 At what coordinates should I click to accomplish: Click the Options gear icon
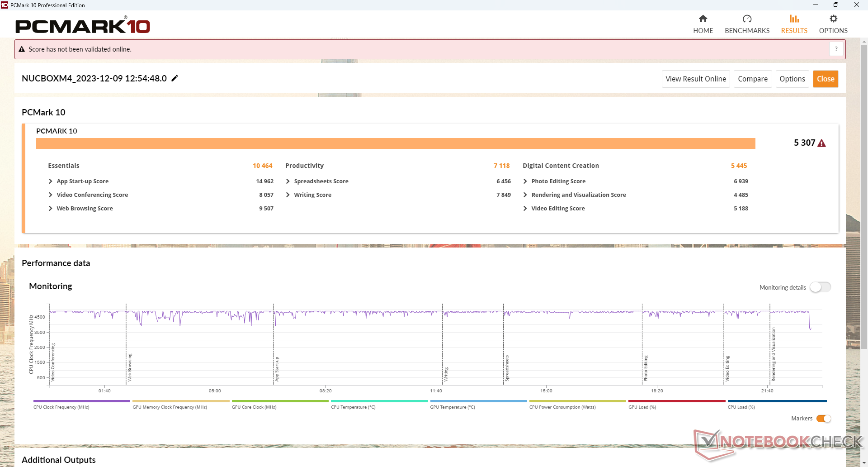[834, 19]
